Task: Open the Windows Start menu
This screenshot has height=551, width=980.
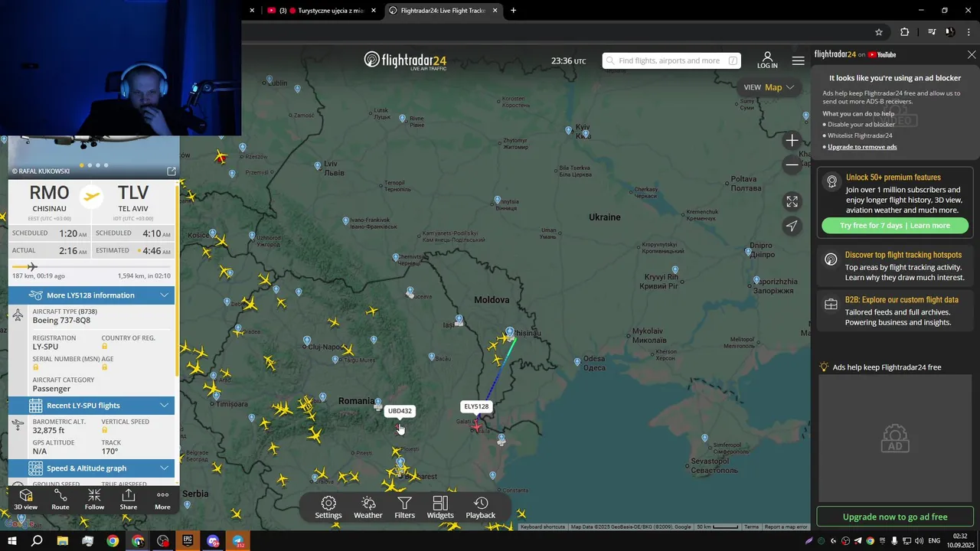Action: 12,541
